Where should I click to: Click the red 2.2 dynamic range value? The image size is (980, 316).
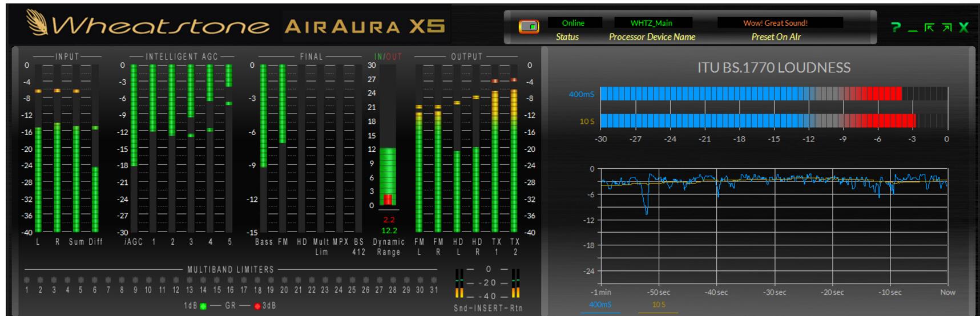click(389, 220)
